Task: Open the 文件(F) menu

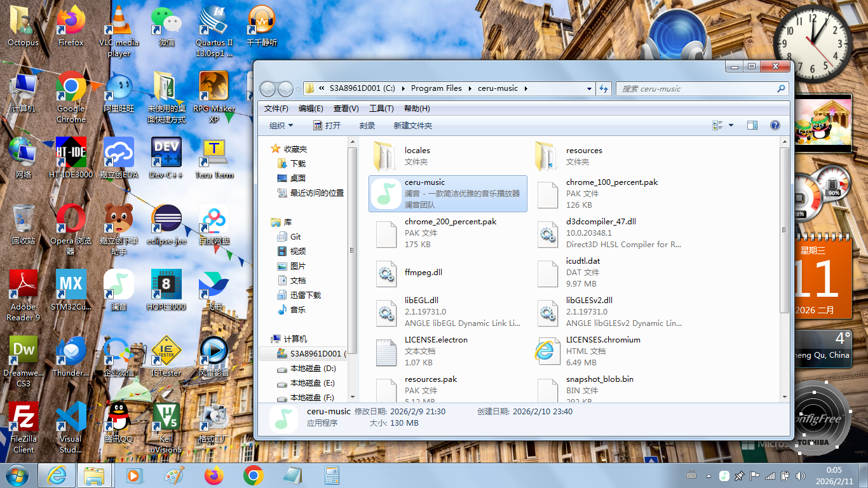Action: pos(276,109)
